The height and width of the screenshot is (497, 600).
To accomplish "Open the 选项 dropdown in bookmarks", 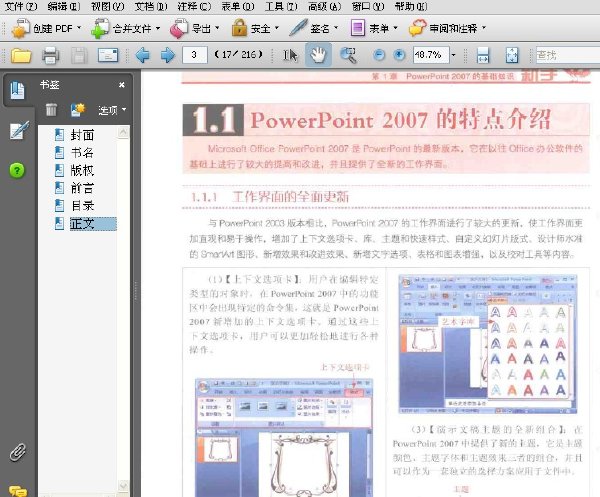I will pos(112,110).
